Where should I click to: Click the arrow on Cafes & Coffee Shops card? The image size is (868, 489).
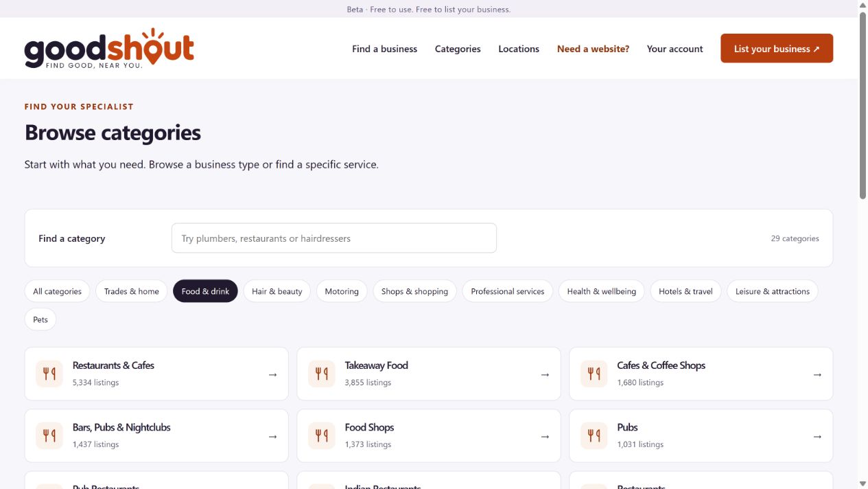pos(817,374)
